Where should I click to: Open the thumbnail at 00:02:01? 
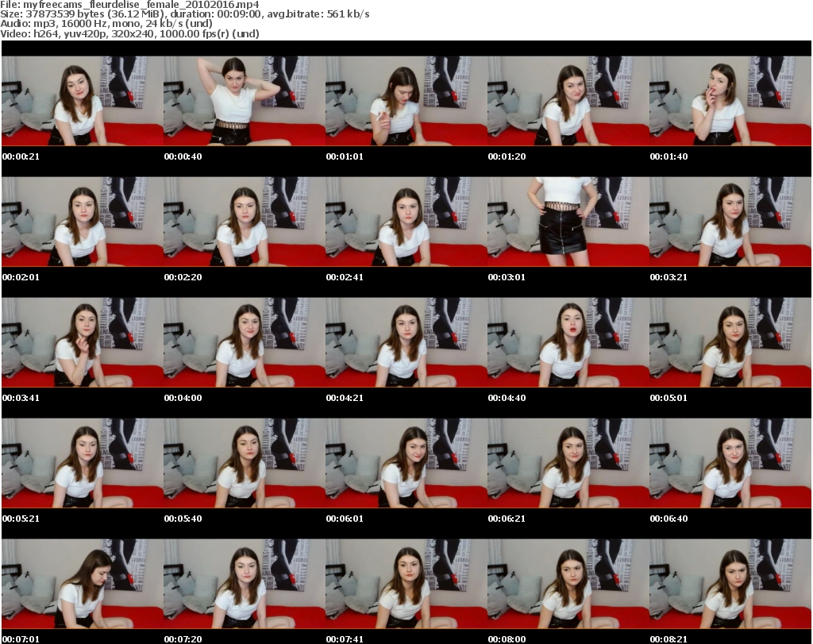click(x=83, y=222)
